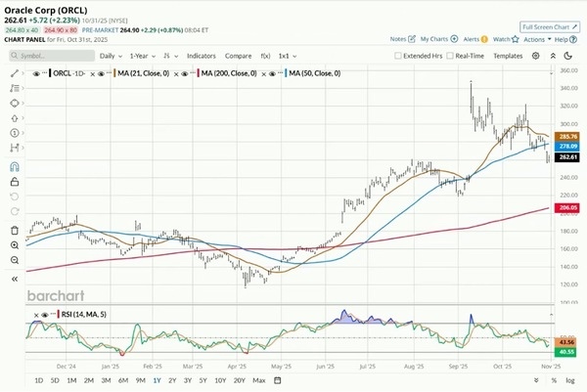This screenshot has height=392, width=587.
Task: Open chart settings gear icon
Action: [535, 57]
